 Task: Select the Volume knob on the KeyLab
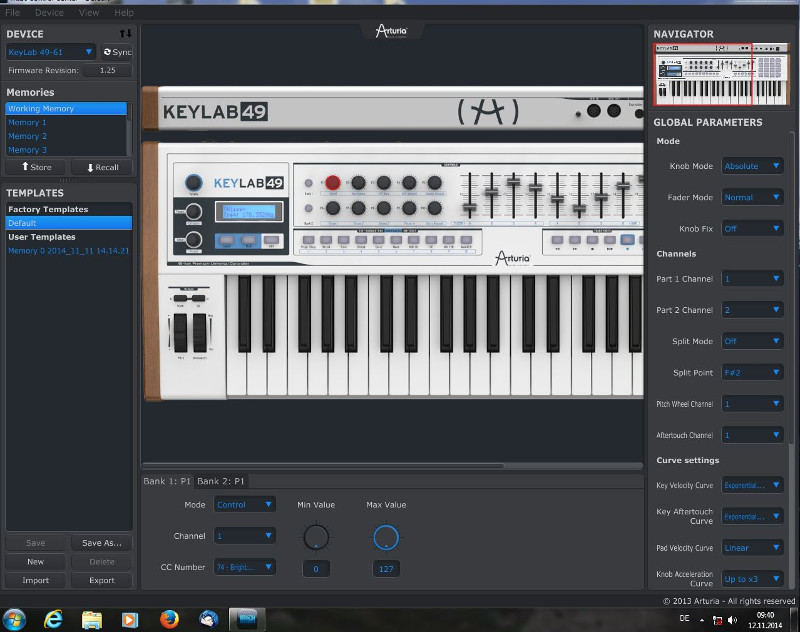[x=193, y=182]
